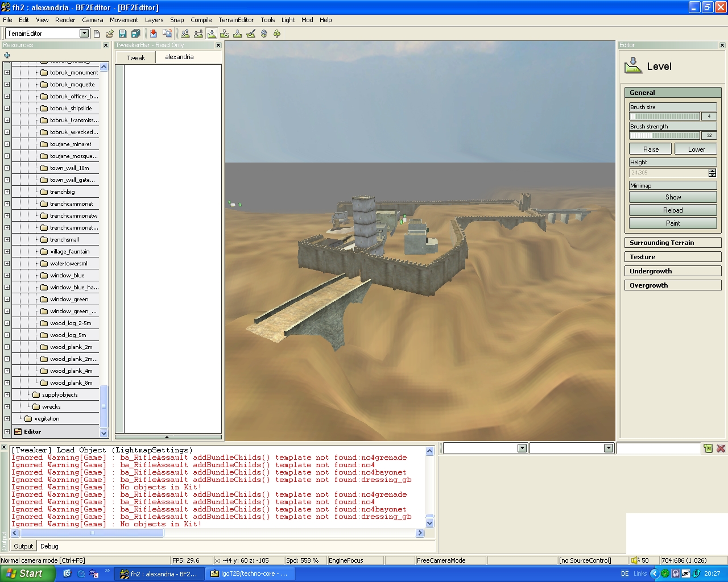Viewport: 728px width, 582px height.
Task: Click the Brush size slider
Action: [x=664, y=116]
